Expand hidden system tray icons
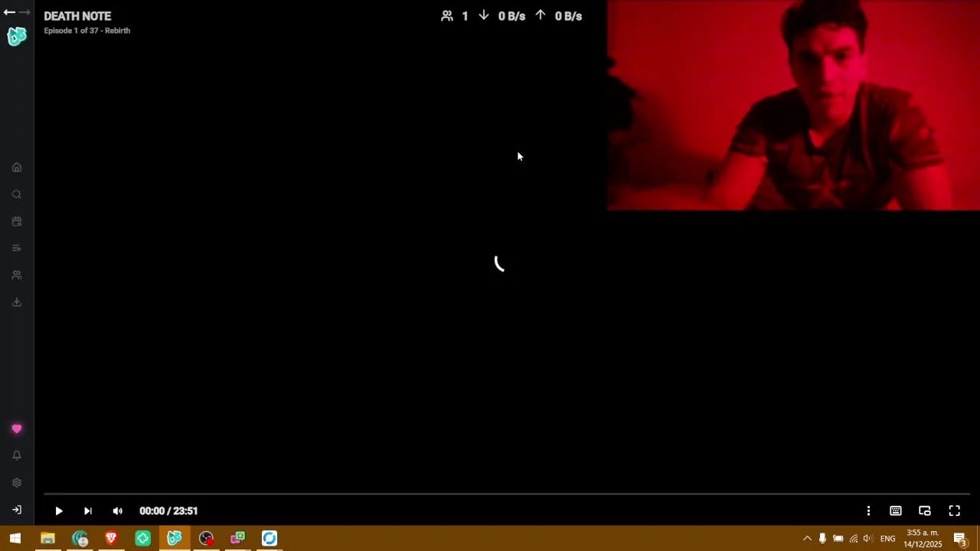This screenshot has width=980, height=551. (807, 539)
